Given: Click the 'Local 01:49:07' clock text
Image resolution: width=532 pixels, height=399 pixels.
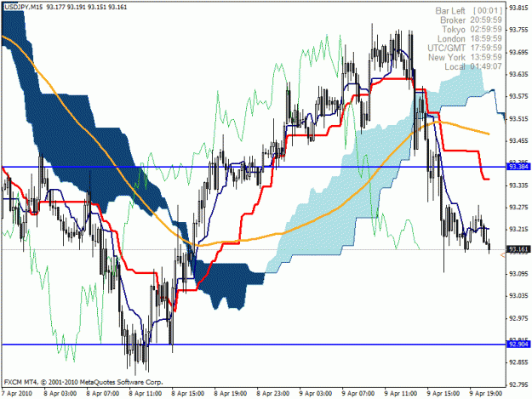Looking at the screenshot, I should tap(473, 66).
